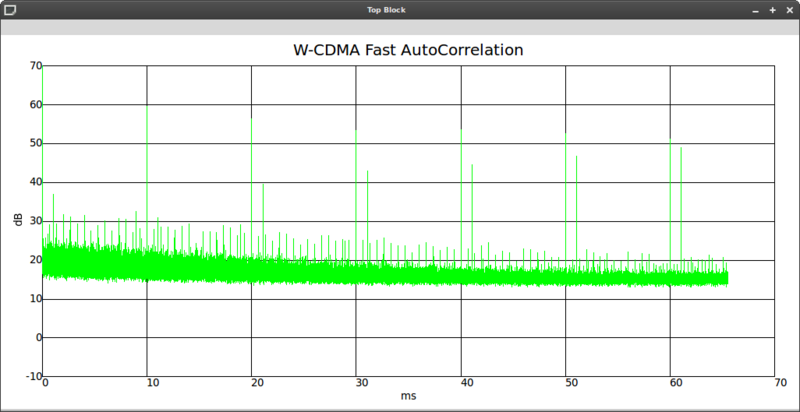Click the -10 tick label on y-axis
The height and width of the screenshot is (412, 800).
click(33, 377)
